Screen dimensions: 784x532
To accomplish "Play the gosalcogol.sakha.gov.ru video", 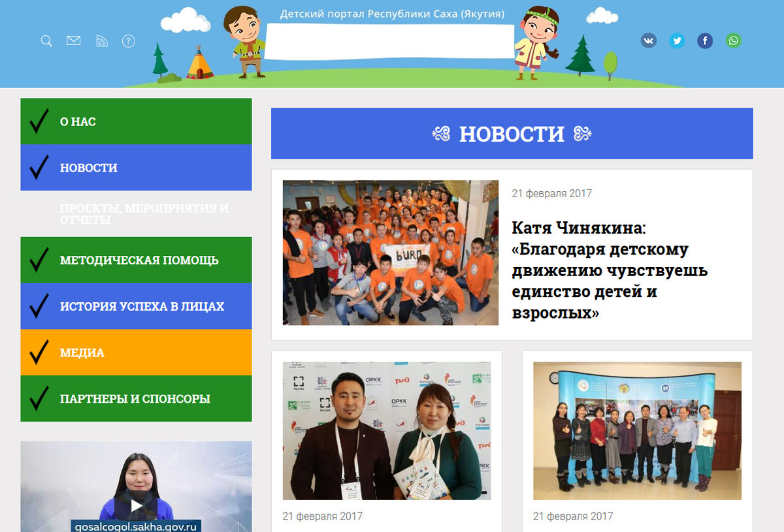I will point(136,505).
